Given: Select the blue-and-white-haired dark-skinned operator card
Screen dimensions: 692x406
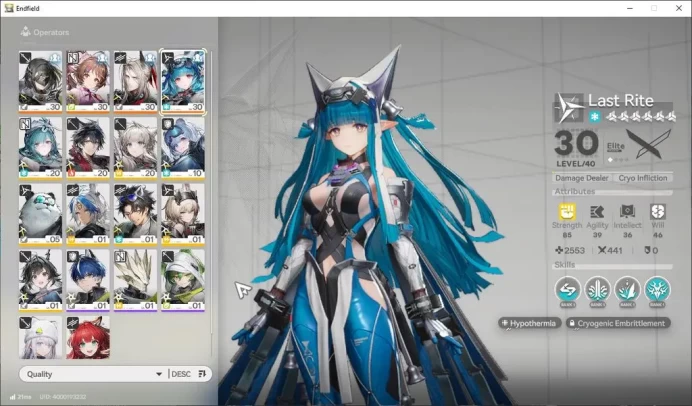Looking at the screenshot, I should pyautogui.click(x=88, y=214).
